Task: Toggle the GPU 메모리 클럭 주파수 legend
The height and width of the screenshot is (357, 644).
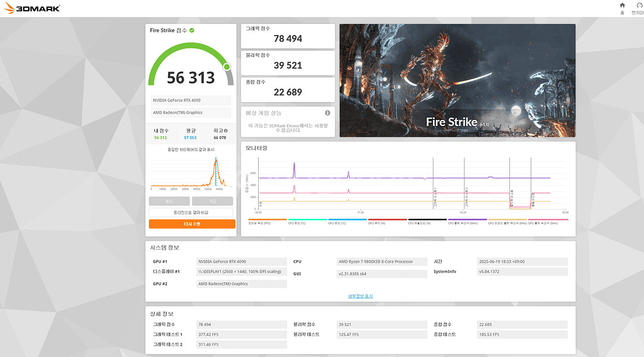Action: click(x=507, y=221)
